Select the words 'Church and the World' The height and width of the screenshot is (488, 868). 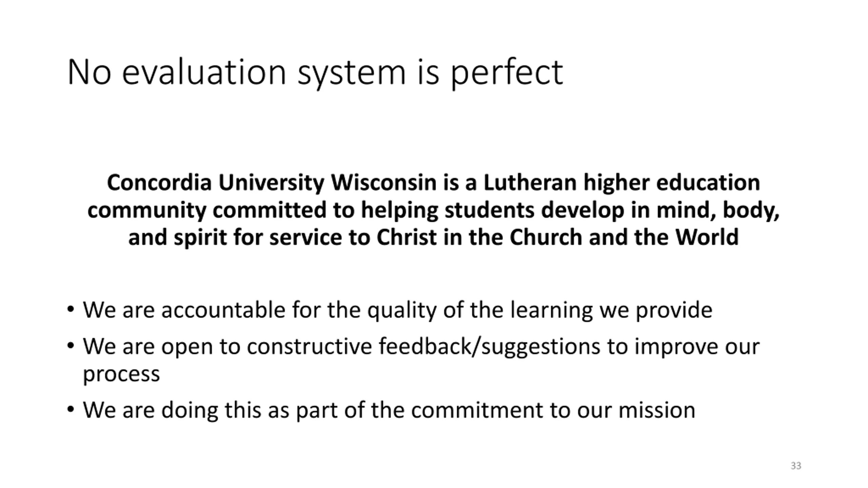click(x=624, y=237)
